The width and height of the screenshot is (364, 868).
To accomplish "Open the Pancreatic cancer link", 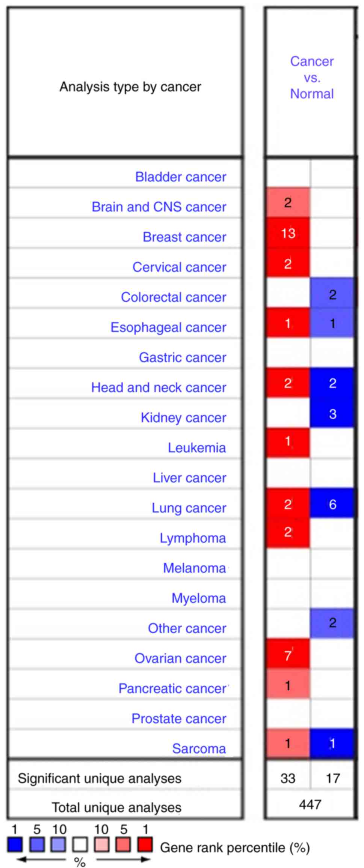I will 172,688.
